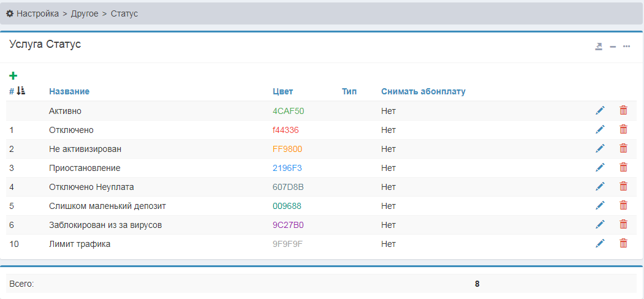
Task: Delete the Лимит трафика status
Action: (623, 243)
